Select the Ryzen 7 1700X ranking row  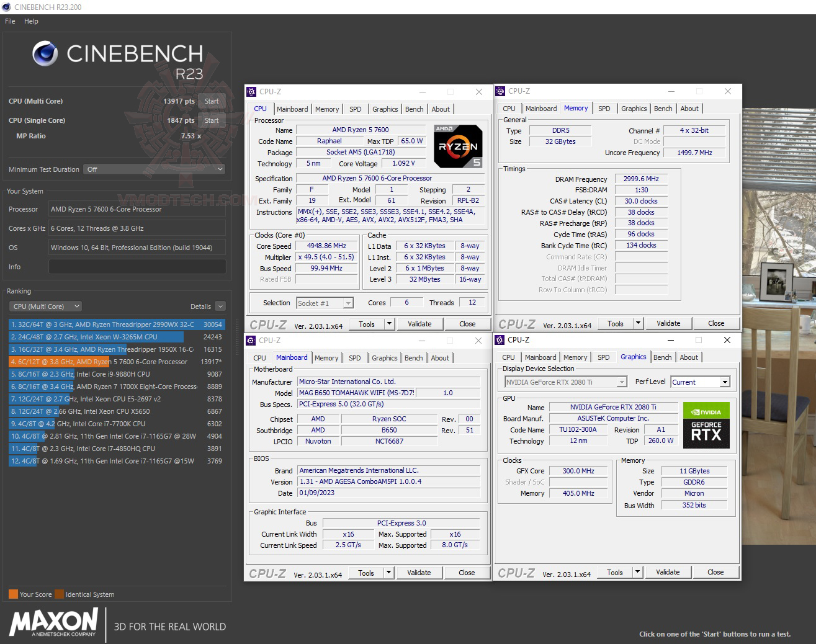click(x=116, y=387)
